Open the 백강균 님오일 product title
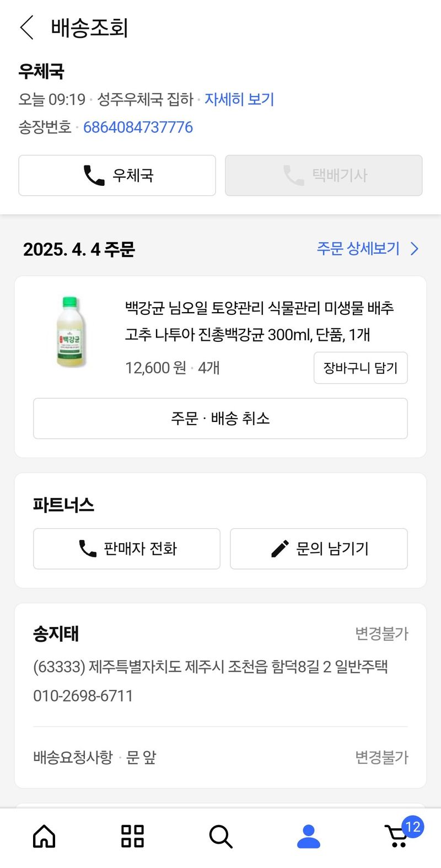Image resolution: width=441 pixels, height=868 pixels. click(x=259, y=321)
